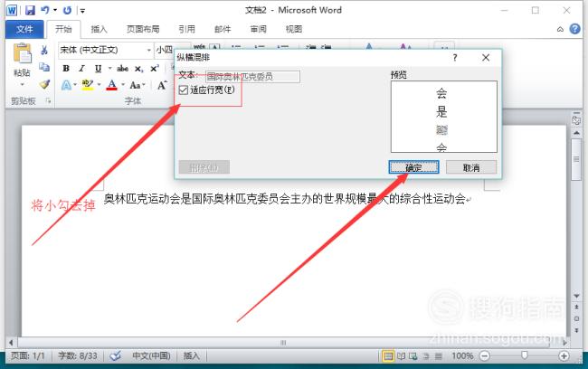Open the Word application icon menu
The height and width of the screenshot is (369, 588).
[12, 10]
